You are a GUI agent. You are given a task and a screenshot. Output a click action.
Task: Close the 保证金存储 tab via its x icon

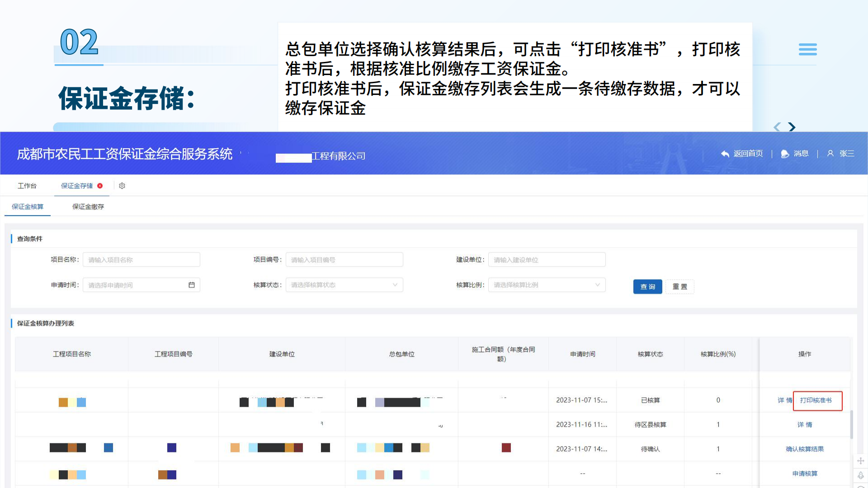click(x=100, y=186)
